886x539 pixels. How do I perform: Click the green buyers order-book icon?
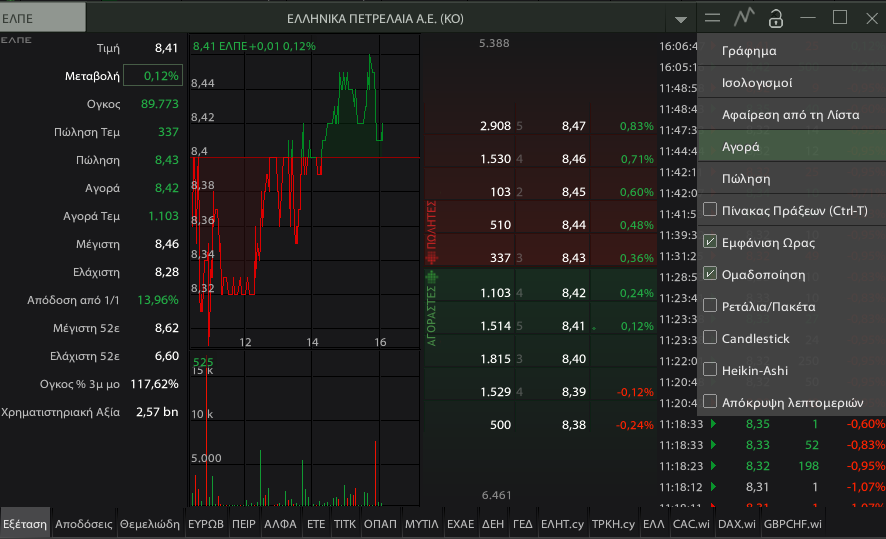(432, 277)
